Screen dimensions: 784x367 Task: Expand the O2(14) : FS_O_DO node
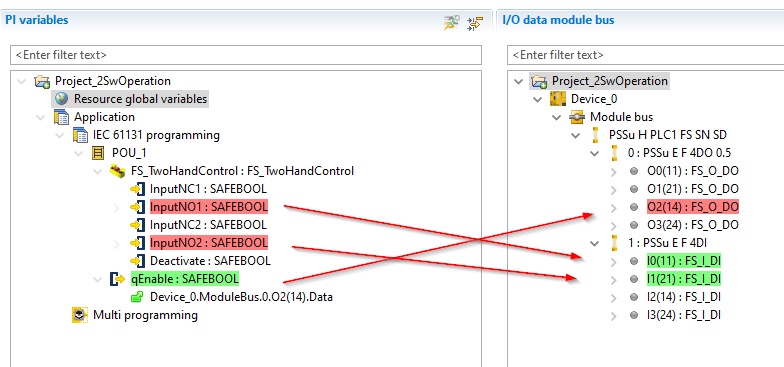614,208
